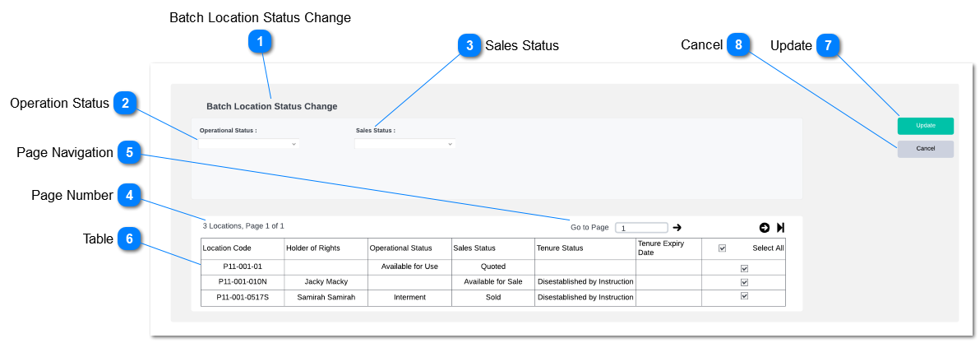This screenshot has height=343, width=980.
Task: Go to next page circle arrow
Action: [x=765, y=227]
